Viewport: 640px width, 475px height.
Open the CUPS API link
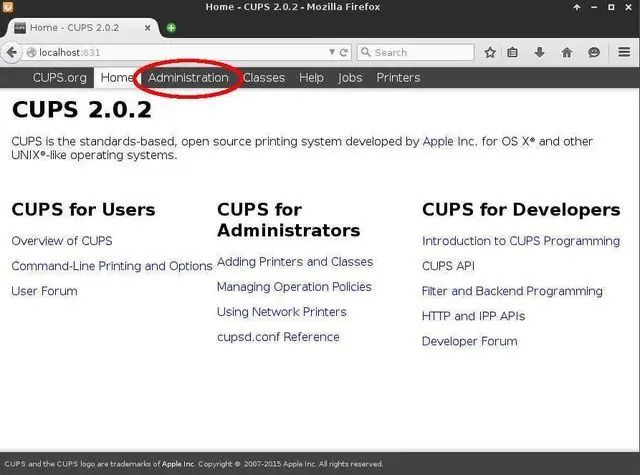coord(448,266)
